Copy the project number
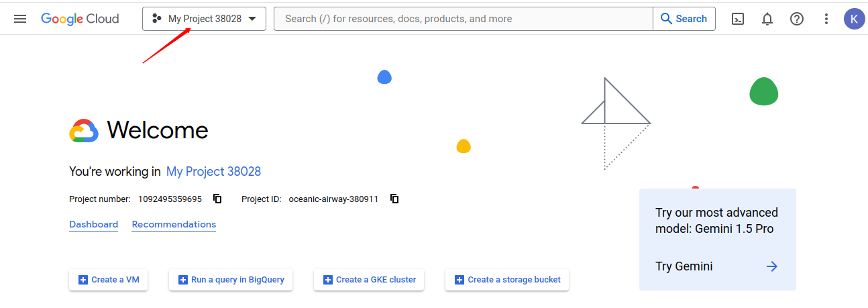The width and height of the screenshot is (868, 308). [x=217, y=199]
